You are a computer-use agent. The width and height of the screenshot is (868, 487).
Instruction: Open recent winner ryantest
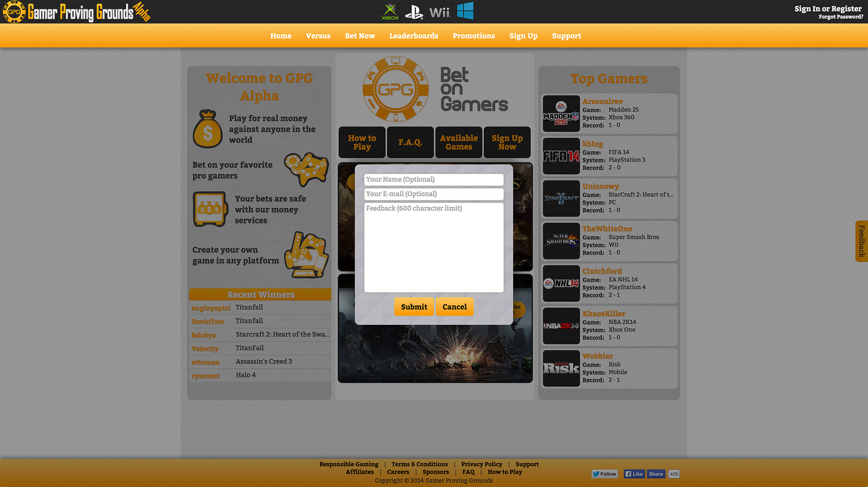pos(205,376)
